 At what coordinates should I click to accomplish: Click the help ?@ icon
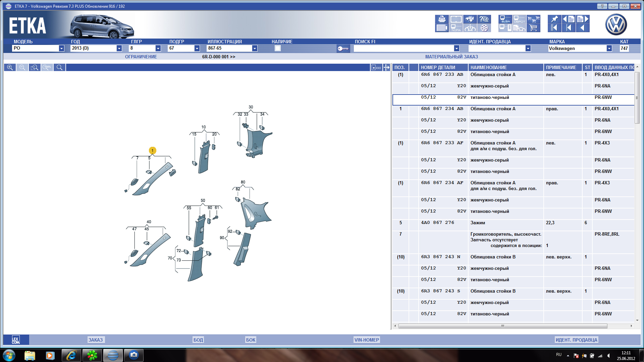pyautogui.click(x=484, y=19)
